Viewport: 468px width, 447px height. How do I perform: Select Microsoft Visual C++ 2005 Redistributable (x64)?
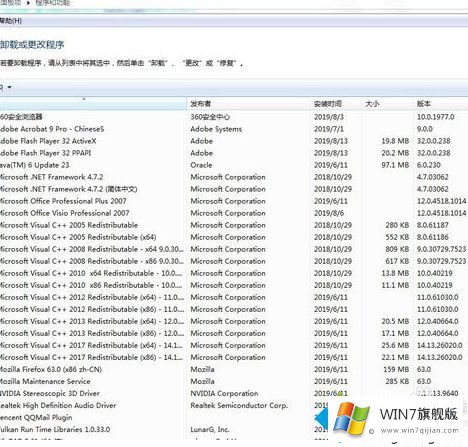coord(78,237)
